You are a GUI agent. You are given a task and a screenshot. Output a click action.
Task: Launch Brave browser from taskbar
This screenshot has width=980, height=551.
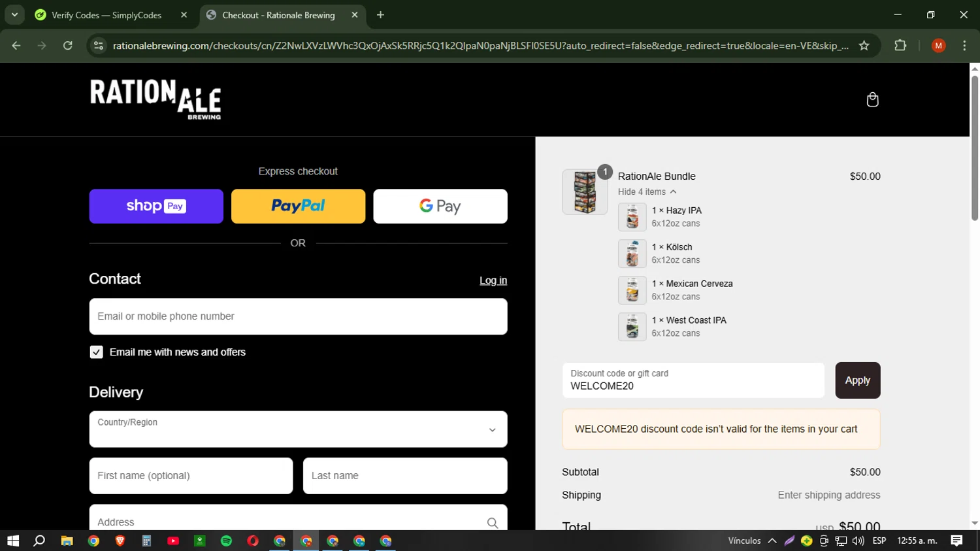pyautogui.click(x=120, y=541)
